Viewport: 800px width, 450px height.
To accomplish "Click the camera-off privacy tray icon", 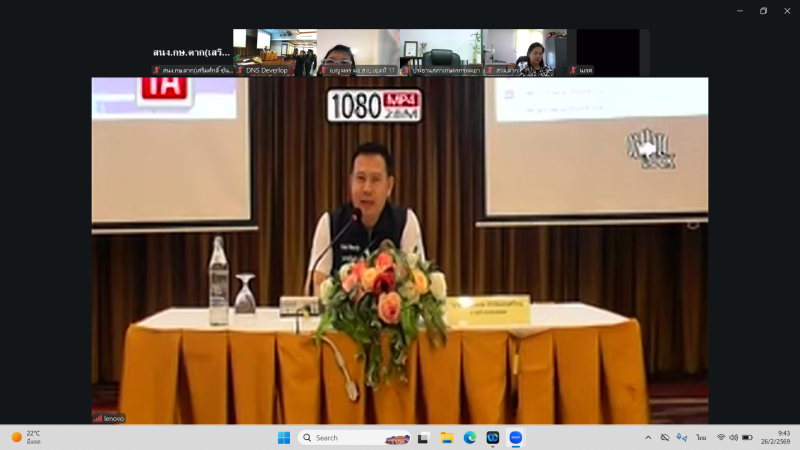I will (665, 437).
